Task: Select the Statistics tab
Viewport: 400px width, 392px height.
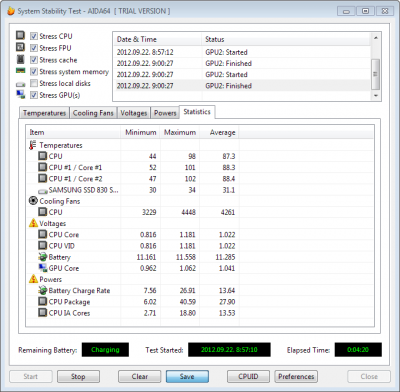Action: (197, 112)
